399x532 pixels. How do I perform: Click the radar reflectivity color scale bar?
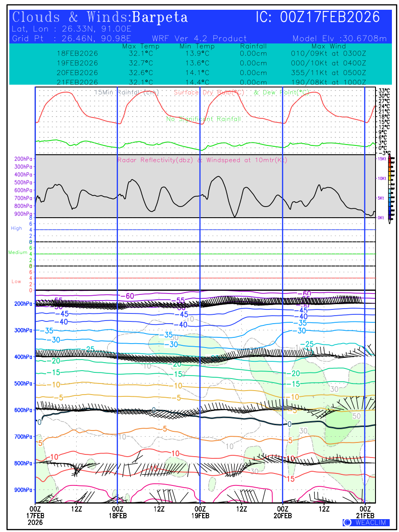[x=390, y=188]
